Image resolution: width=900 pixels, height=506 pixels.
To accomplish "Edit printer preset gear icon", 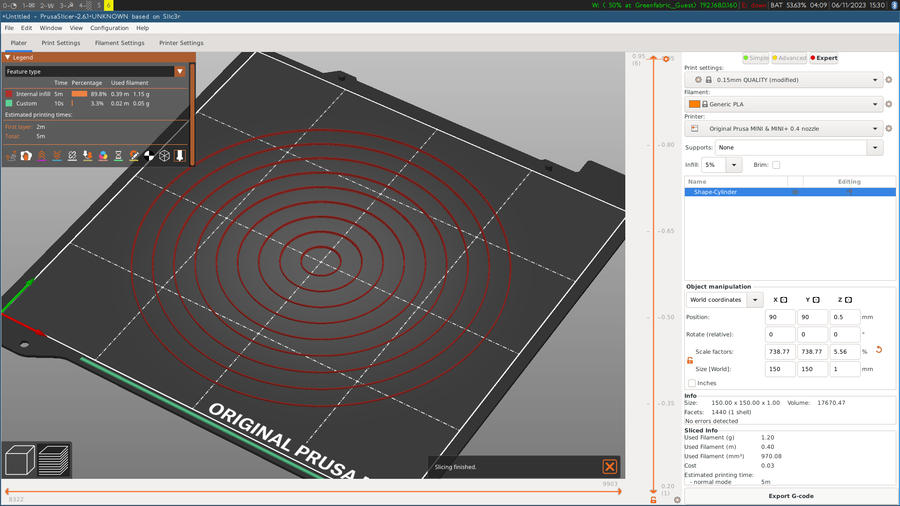I will tap(889, 129).
